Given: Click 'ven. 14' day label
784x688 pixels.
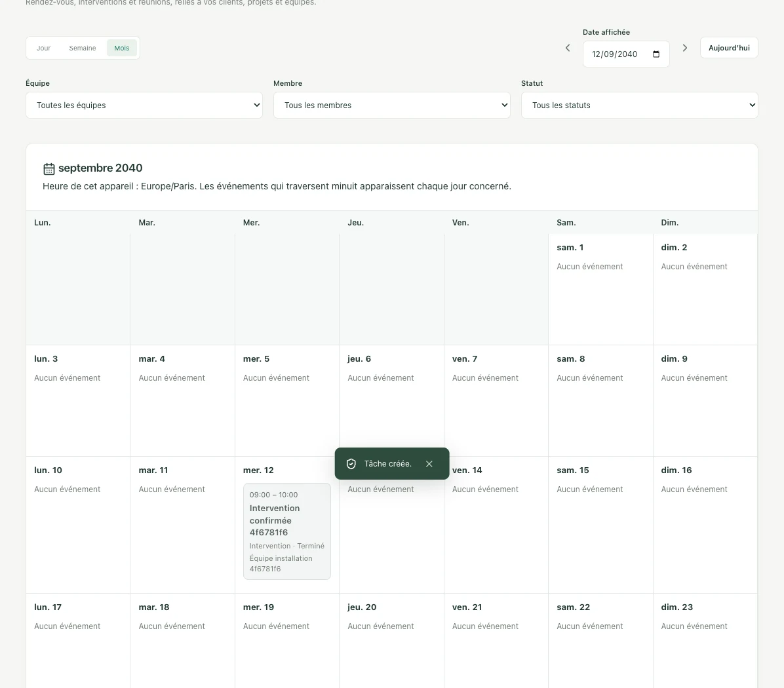Looking at the screenshot, I should pos(467,470).
